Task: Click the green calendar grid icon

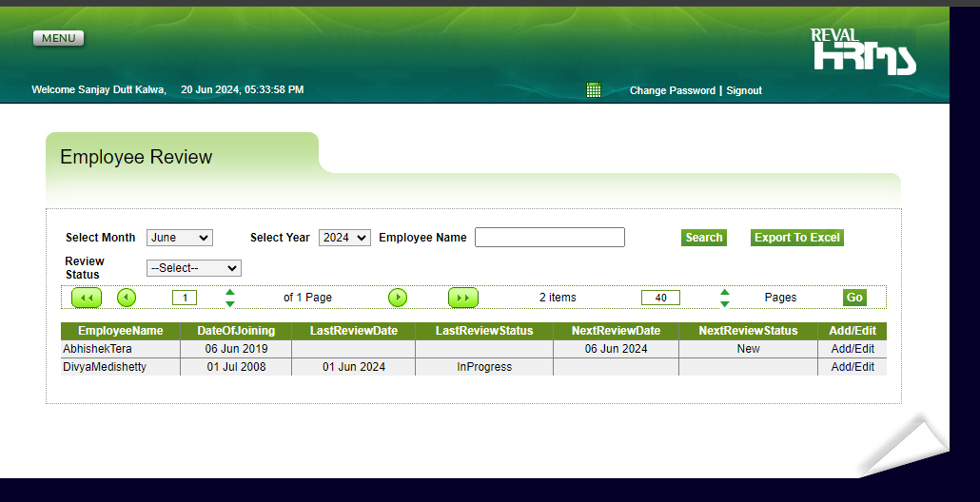Action: click(x=594, y=90)
